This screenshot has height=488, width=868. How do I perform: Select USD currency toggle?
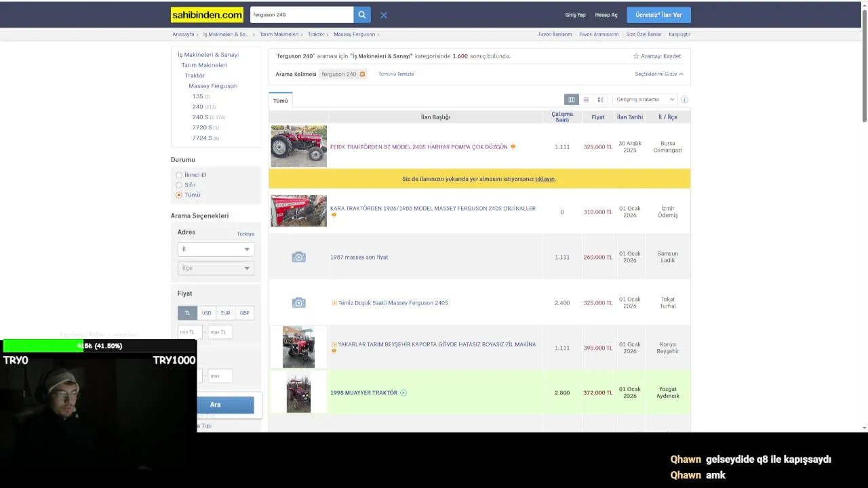[206, 312]
